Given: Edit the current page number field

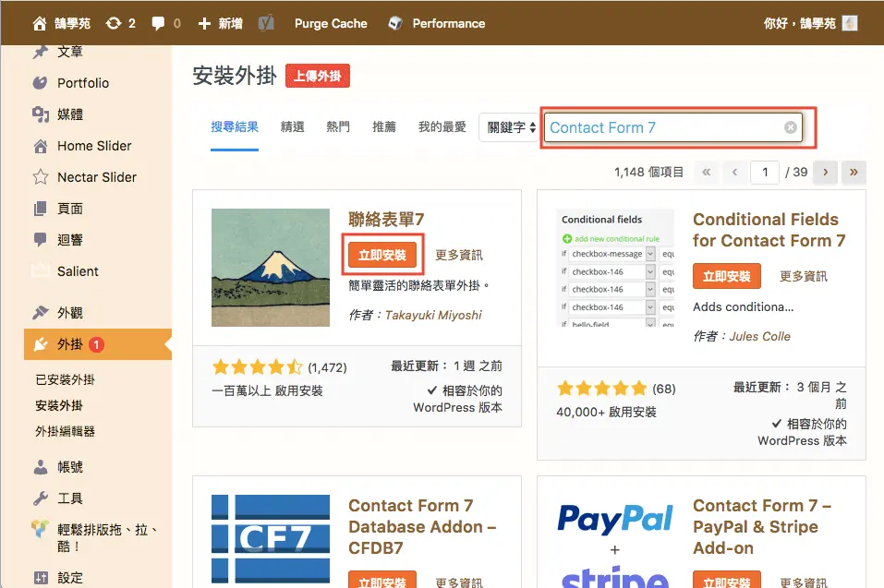Looking at the screenshot, I should (x=765, y=172).
